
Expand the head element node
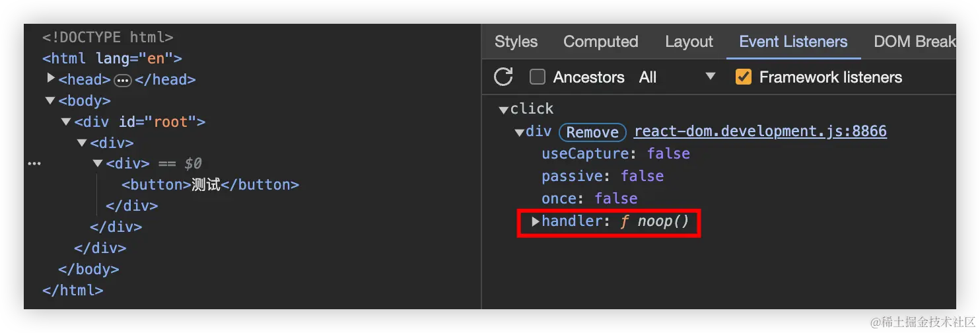[52, 79]
